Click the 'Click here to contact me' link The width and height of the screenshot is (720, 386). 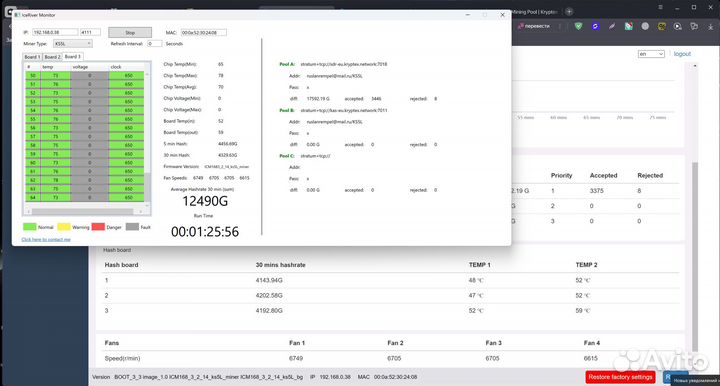coord(46,239)
